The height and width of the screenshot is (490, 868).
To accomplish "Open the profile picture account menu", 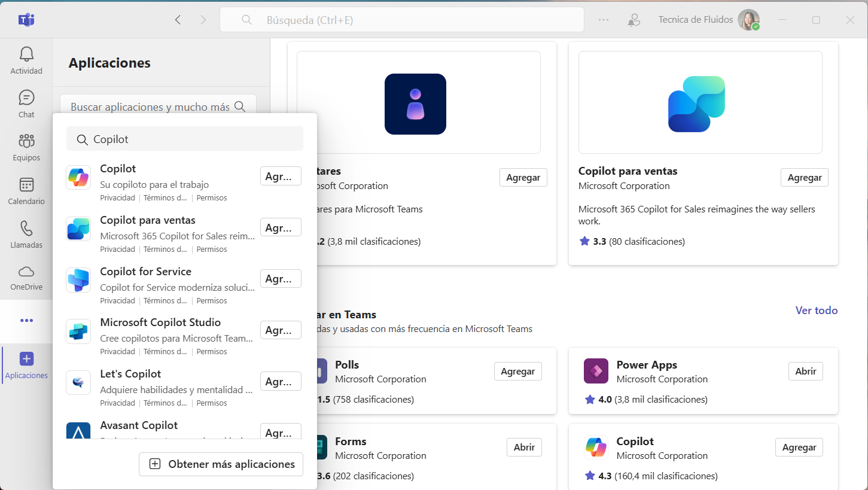I will click(748, 20).
